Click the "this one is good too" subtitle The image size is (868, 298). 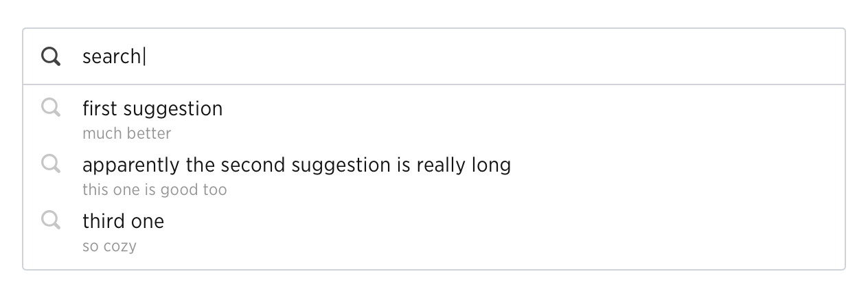coord(155,190)
